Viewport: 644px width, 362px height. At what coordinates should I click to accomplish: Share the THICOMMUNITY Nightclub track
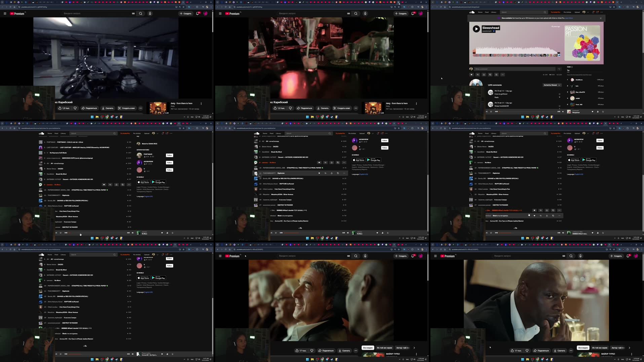coord(331,173)
